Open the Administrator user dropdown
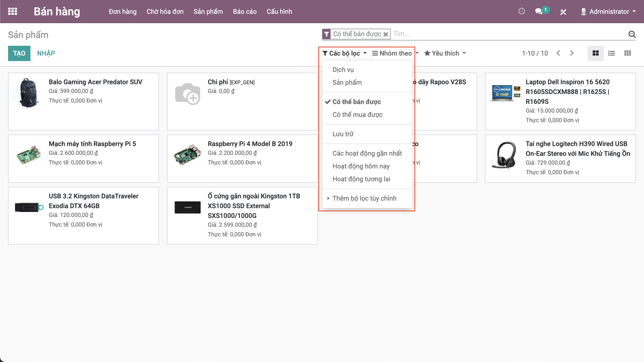 point(609,12)
